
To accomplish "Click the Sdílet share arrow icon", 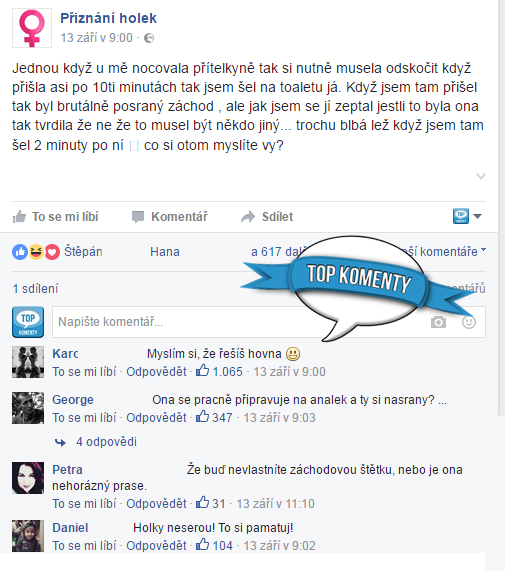I will click(248, 217).
